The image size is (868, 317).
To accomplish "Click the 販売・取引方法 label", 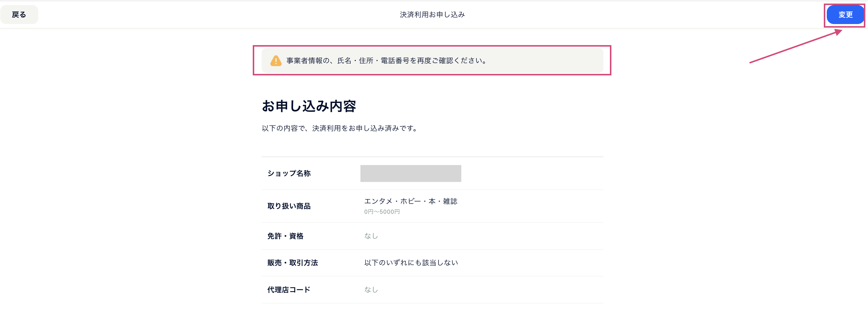I will click(x=292, y=263).
